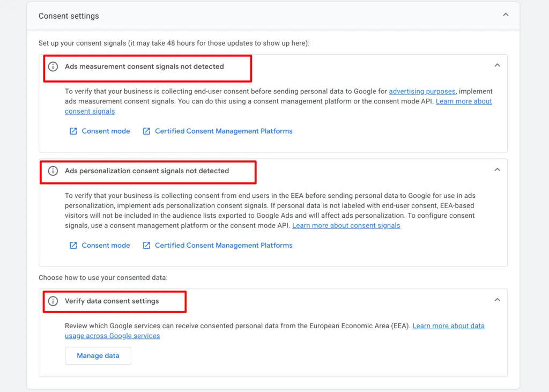Collapse the Verify data consent settings card
The height and width of the screenshot is (392, 549).
pos(497,300)
